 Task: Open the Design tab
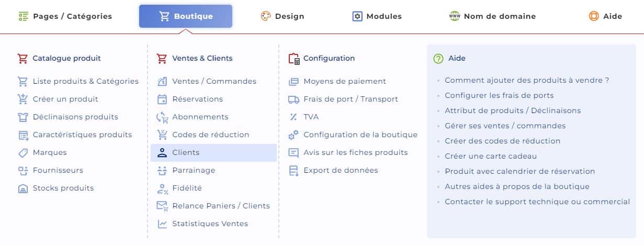click(x=283, y=16)
